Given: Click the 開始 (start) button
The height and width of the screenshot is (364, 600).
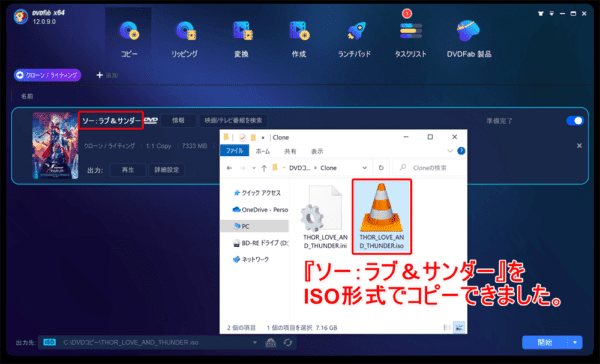Looking at the screenshot, I should pos(545,342).
